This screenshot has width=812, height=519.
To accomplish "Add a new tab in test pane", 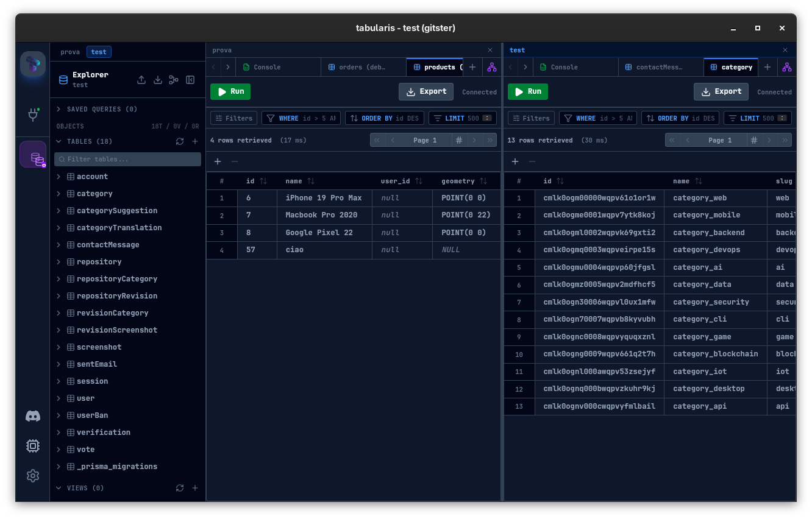I will (x=767, y=67).
